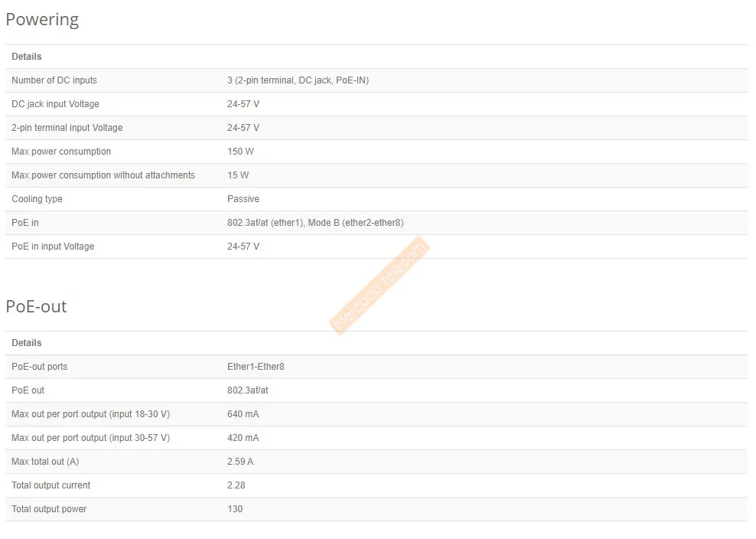This screenshot has width=756, height=539.
Task: Click the 2-pin terminal input Voltage label
Action: point(67,128)
